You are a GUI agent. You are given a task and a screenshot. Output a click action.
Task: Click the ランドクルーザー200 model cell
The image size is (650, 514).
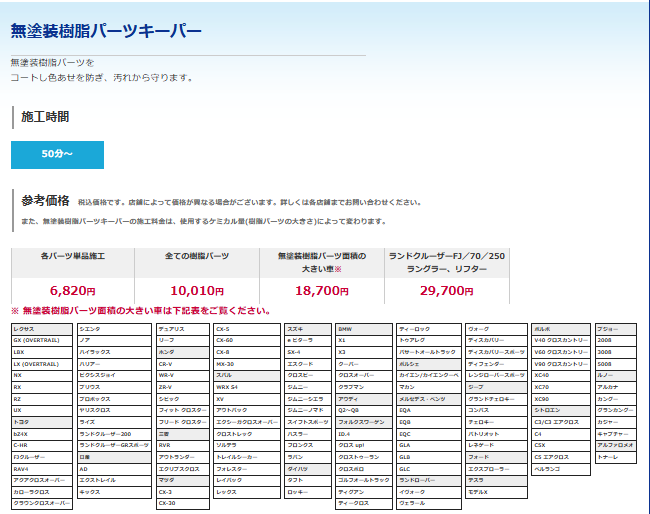[114, 434]
